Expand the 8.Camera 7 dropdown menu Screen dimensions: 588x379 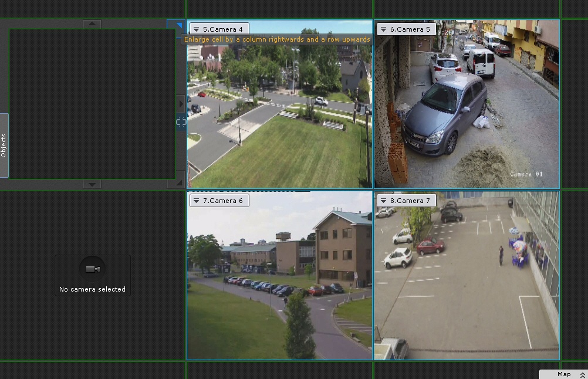click(383, 201)
